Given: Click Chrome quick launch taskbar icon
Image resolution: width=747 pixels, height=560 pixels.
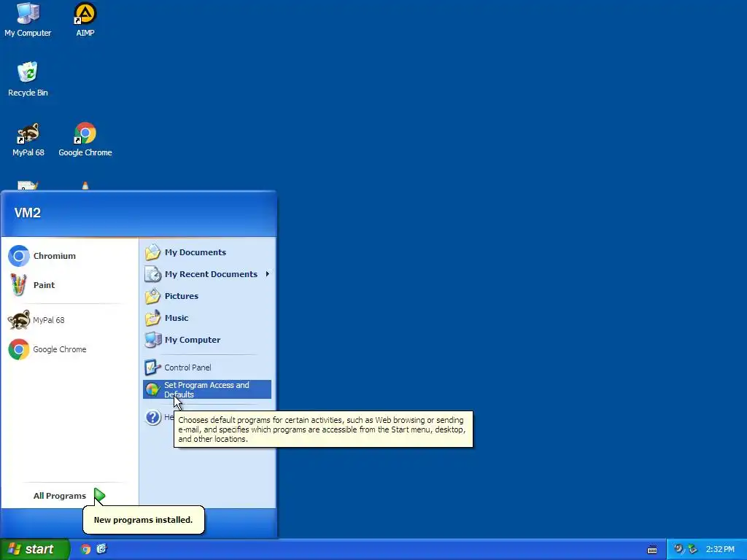Looking at the screenshot, I should click(x=85, y=549).
